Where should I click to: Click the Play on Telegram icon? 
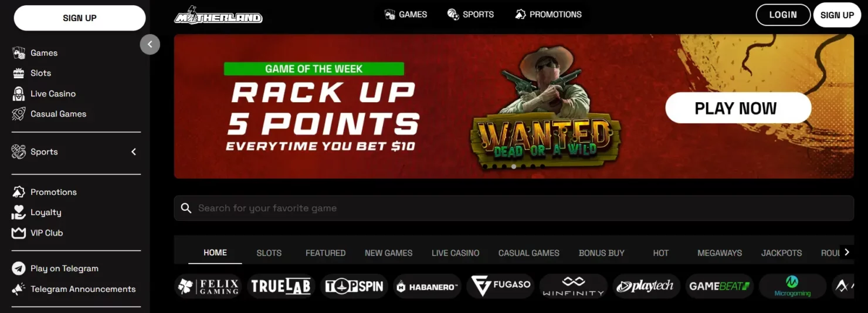pos(19,268)
